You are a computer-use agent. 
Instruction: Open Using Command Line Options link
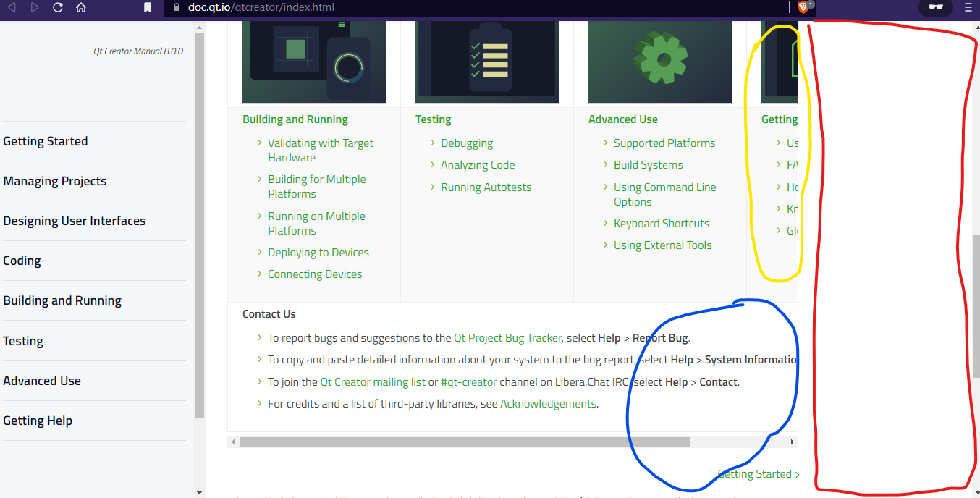(x=665, y=195)
